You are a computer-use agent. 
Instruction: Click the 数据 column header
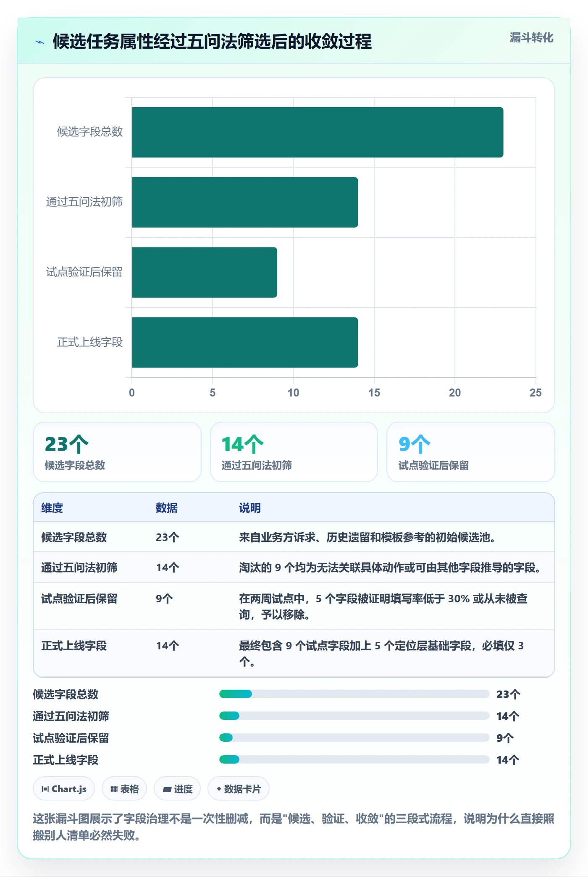click(167, 508)
